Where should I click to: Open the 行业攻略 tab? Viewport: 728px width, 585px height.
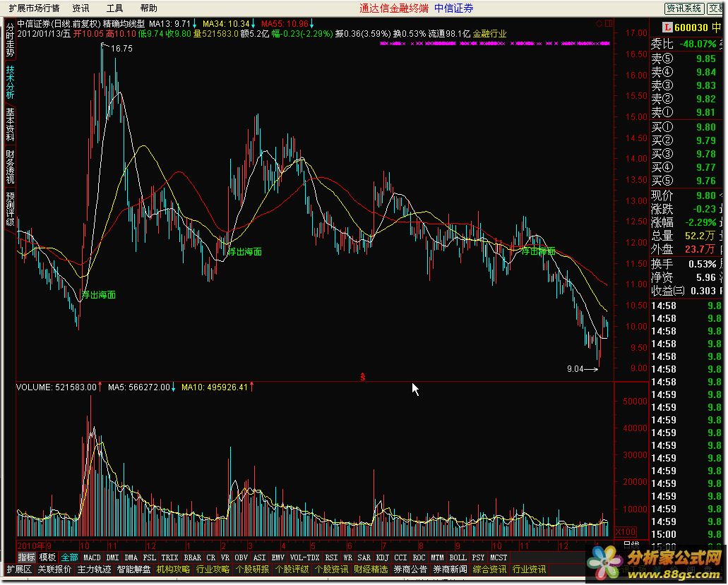click(x=213, y=569)
